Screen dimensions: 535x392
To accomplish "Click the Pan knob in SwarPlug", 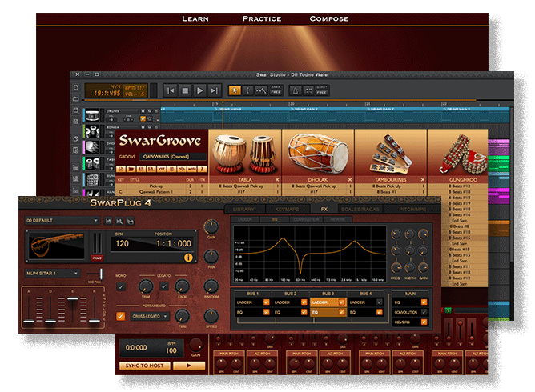I will pyautogui.click(x=211, y=256).
